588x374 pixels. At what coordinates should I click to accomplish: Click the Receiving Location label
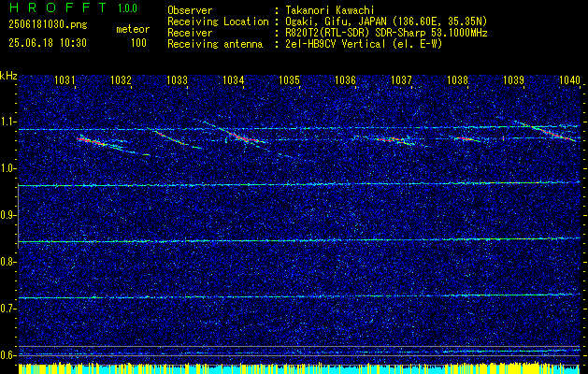point(218,22)
